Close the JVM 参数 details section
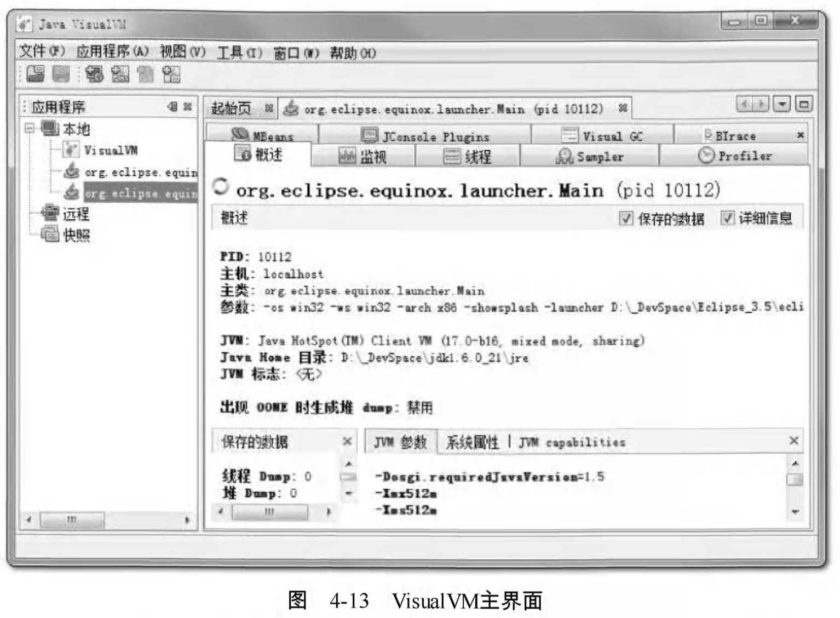Screen dimensions: 840x618 point(794,440)
